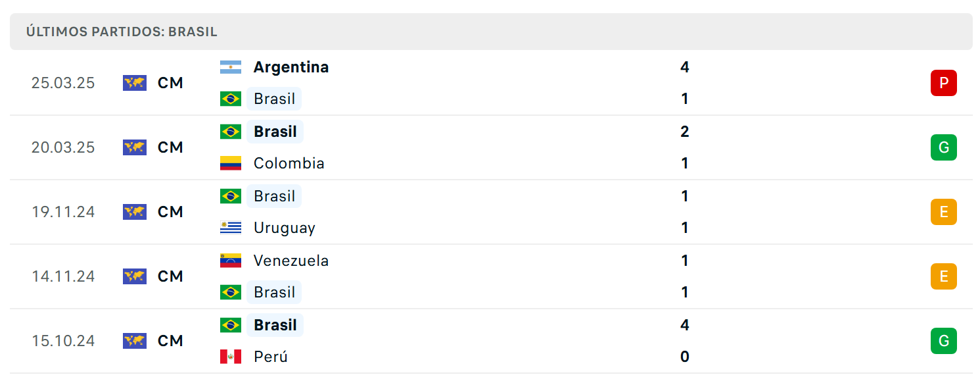Click the green G badge for the Colombia match
Image resolution: width=980 pixels, height=383 pixels.
[x=944, y=147]
